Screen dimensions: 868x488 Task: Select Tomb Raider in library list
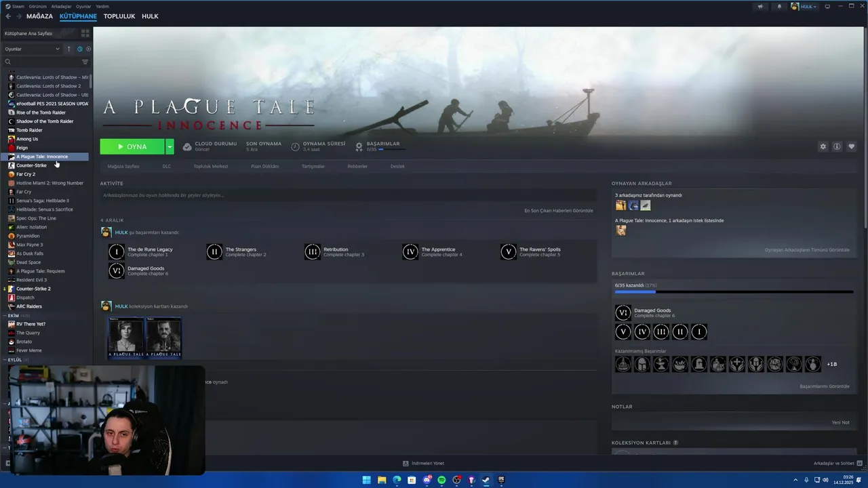(29, 130)
